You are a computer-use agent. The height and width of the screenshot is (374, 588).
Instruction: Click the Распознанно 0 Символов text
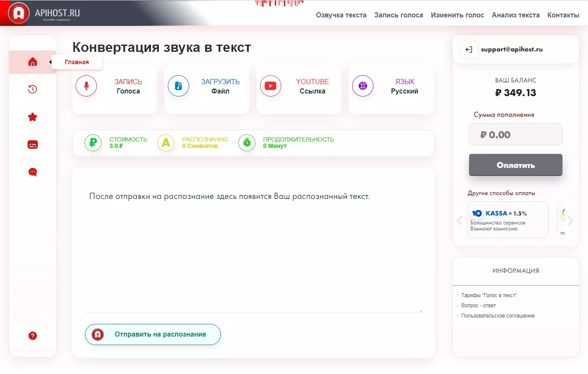click(205, 142)
